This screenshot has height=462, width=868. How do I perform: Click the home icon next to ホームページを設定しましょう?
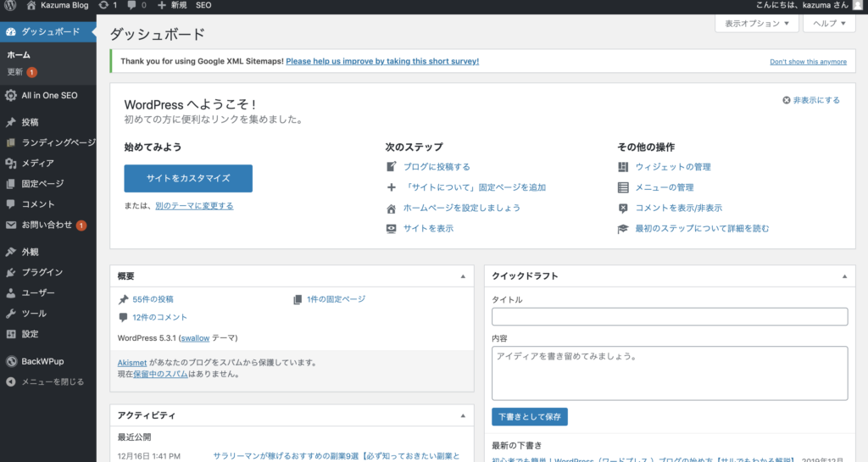392,208
